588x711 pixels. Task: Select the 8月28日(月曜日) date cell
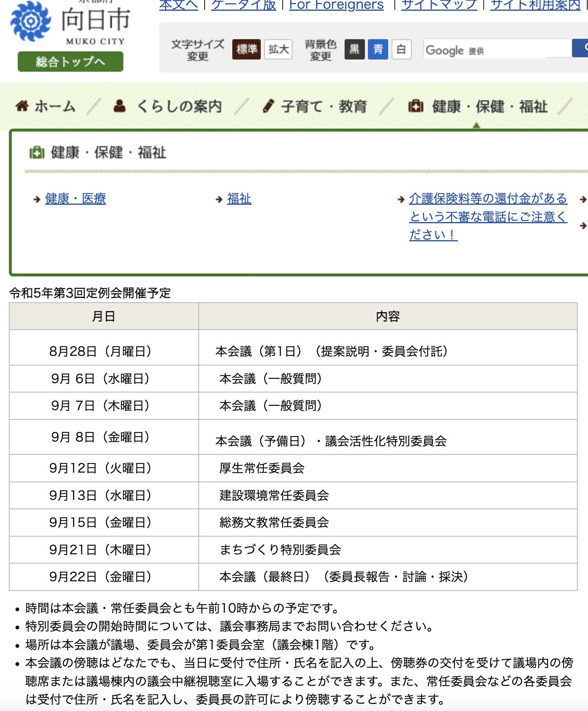[104, 348]
